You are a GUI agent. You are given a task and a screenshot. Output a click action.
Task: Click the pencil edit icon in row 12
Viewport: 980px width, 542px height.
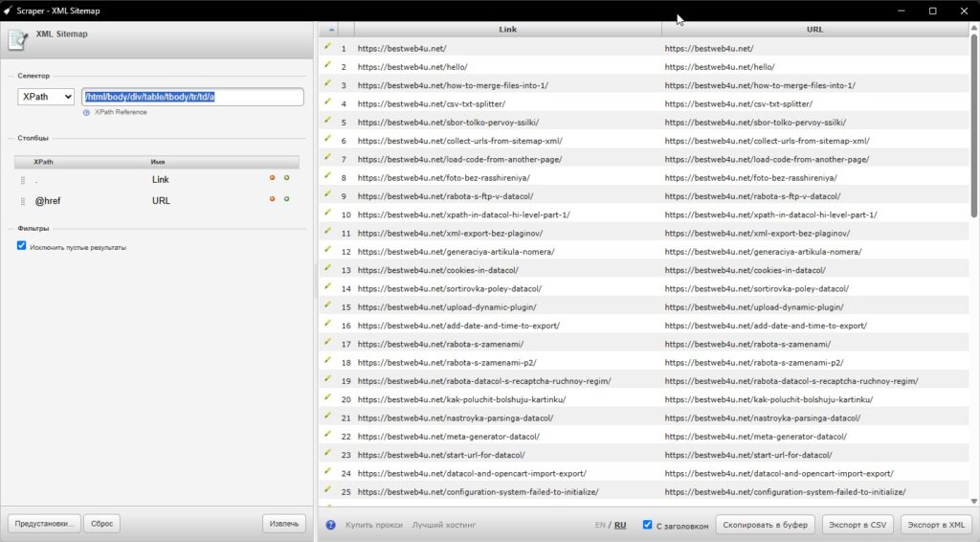(327, 250)
